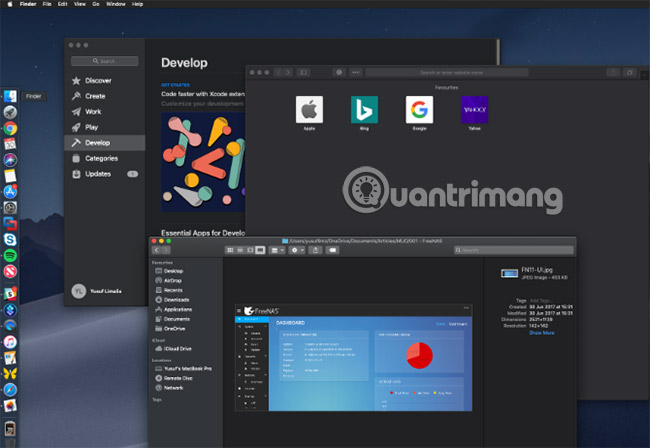Activate Siri from the dock
Screen dimensions: 650x448
[x=10, y=160]
